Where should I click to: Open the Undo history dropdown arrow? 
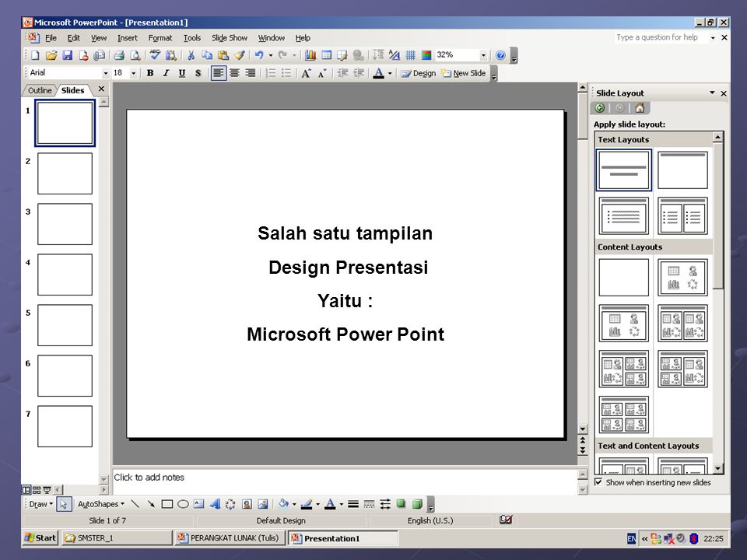click(x=271, y=55)
